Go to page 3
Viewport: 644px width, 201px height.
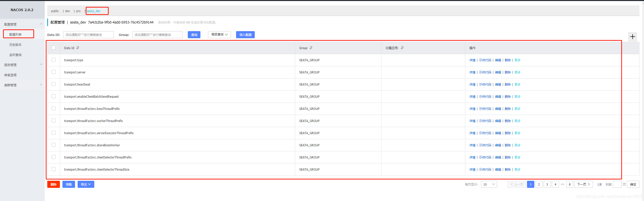[547, 184]
